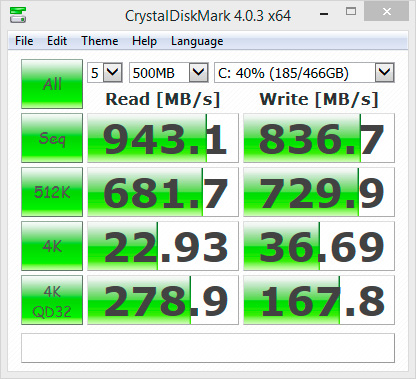This screenshot has width=416, height=379.
Task: Click the Seq write result 836.7
Action: [x=319, y=138]
